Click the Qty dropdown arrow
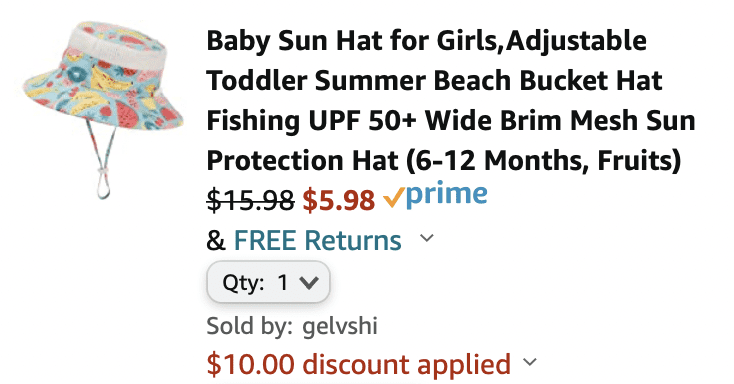The height and width of the screenshot is (384, 734). coord(309,282)
